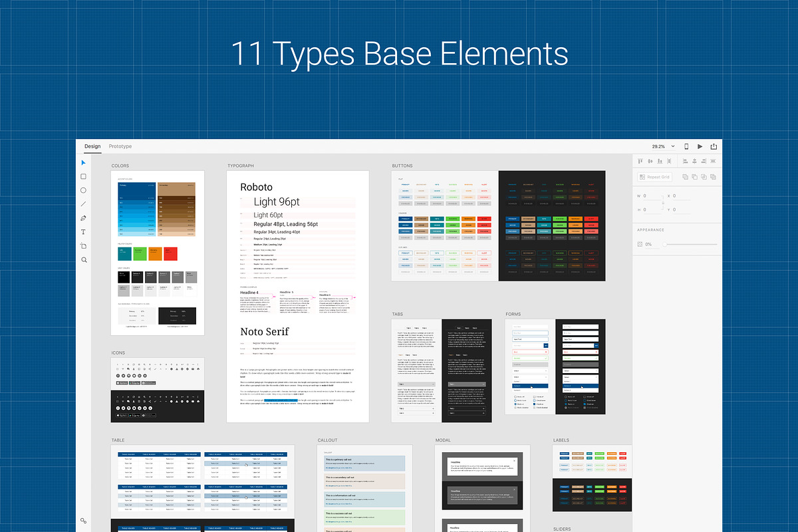This screenshot has height=532, width=798.
Task: Switch to the Design tab
Action: (92, 146)
